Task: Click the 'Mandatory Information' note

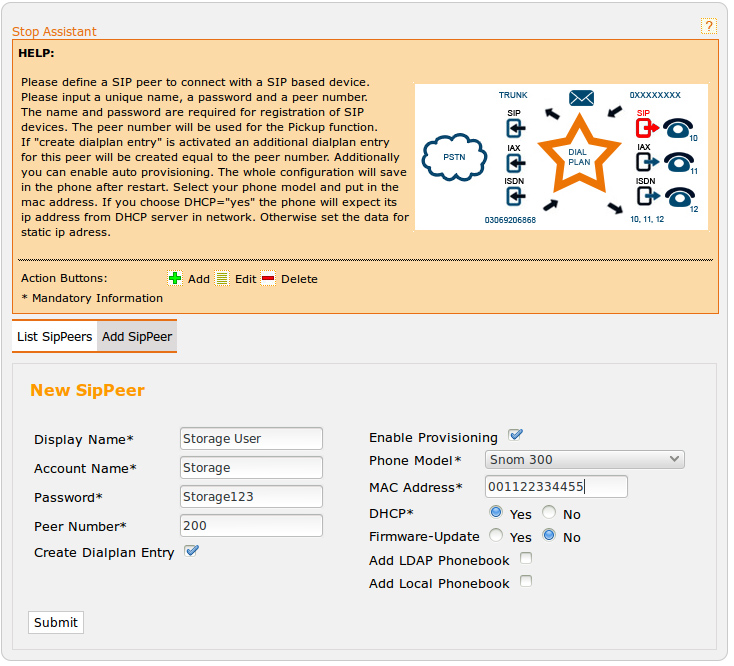Action: pos(97,298)
